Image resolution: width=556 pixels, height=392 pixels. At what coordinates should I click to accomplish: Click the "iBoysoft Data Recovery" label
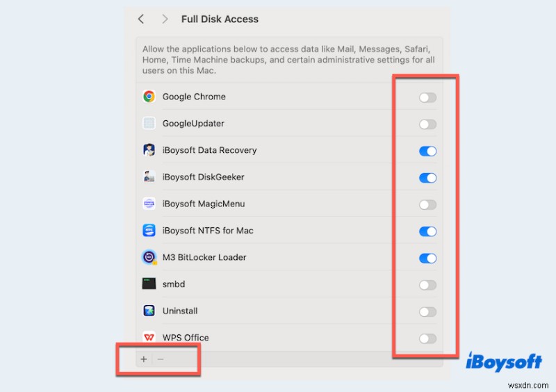pos(210,150)
